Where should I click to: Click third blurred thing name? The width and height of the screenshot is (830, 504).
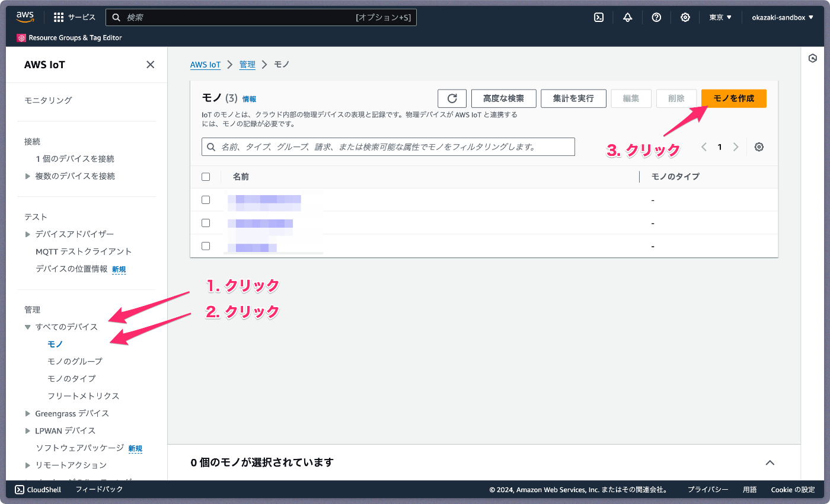point(253,247)
